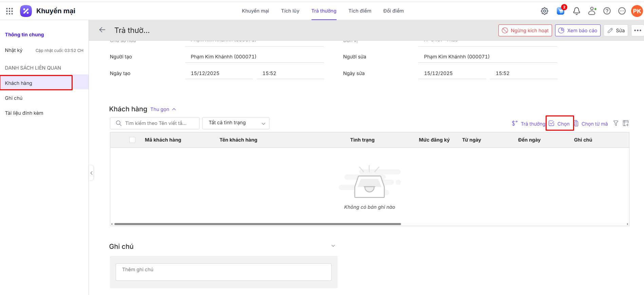Image resolution: width=644 pixels, height=295 pixels.
Task: Click the three-dot more actions button
Action: coord(637,31)
